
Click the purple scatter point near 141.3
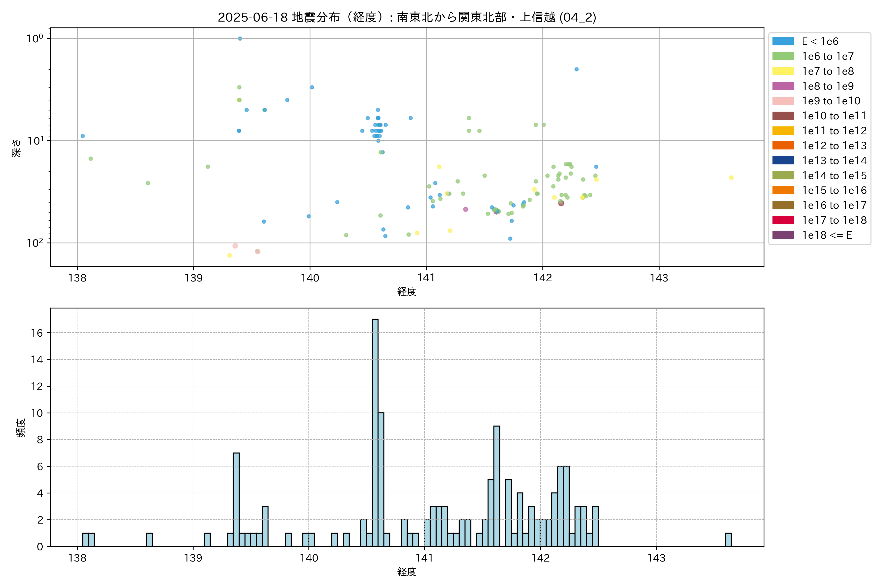tap(465, 209)
